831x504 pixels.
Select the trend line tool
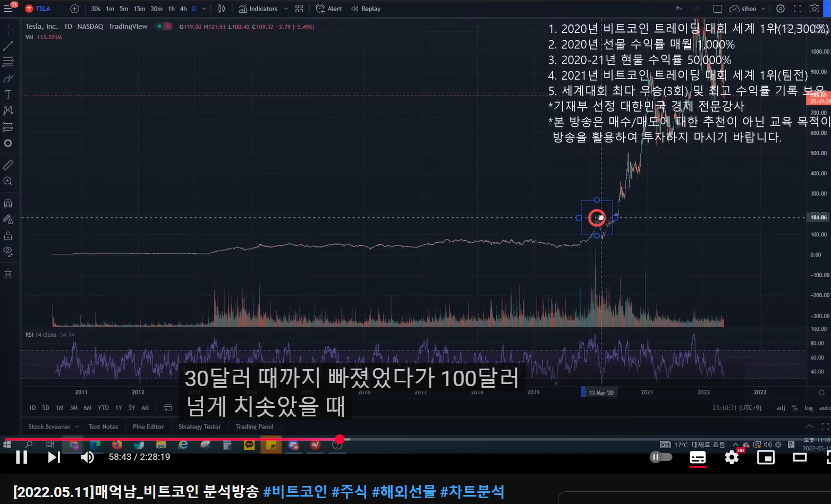pos(8,46)
